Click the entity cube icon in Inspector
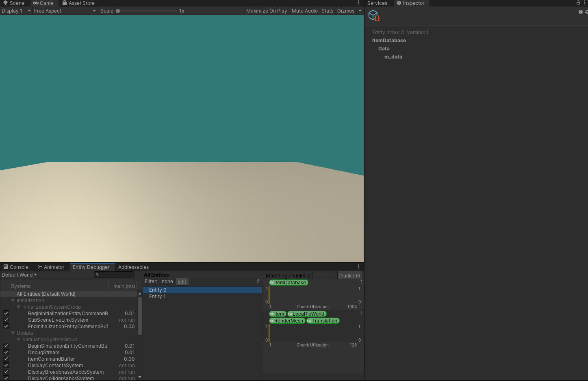This screenshot has height=381, width=588. tap(373, 15)
